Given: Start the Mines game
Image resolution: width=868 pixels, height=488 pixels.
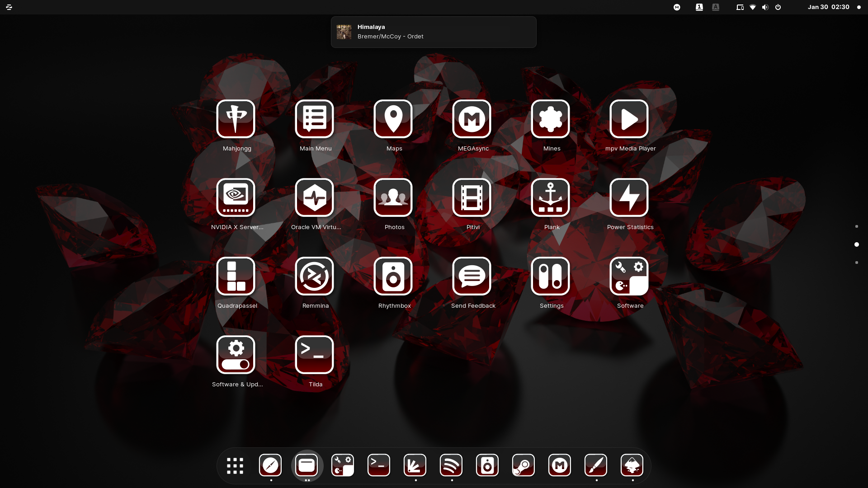Looking at the screenshot, I should (x=551, y=119).
